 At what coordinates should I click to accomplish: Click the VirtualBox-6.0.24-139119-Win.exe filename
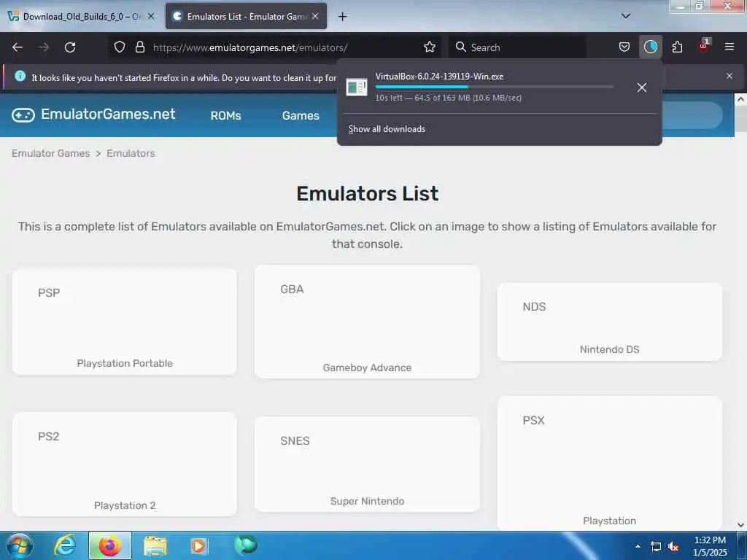(x=439, y=76)
